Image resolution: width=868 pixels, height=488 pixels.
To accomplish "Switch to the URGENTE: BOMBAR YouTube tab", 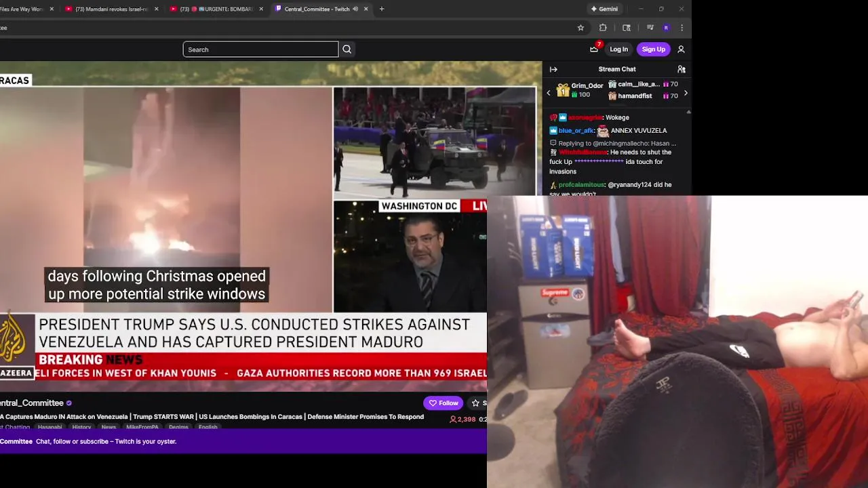I will [x=218, y=9].
